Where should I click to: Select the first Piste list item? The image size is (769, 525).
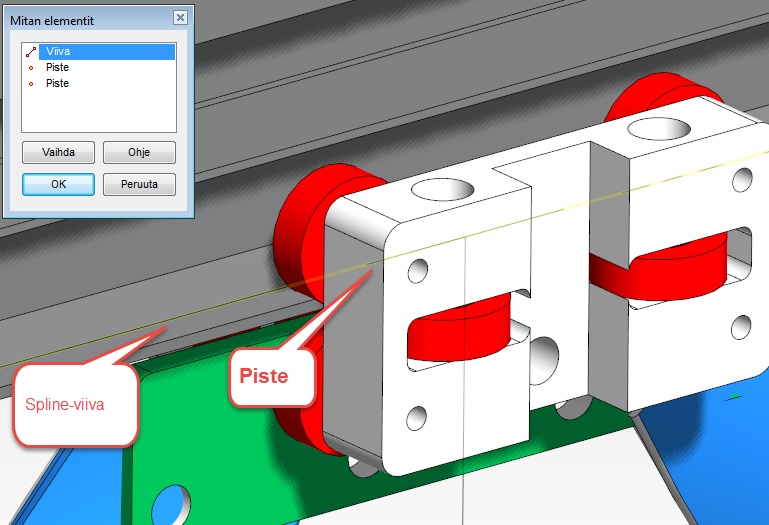tap(57, 68)
